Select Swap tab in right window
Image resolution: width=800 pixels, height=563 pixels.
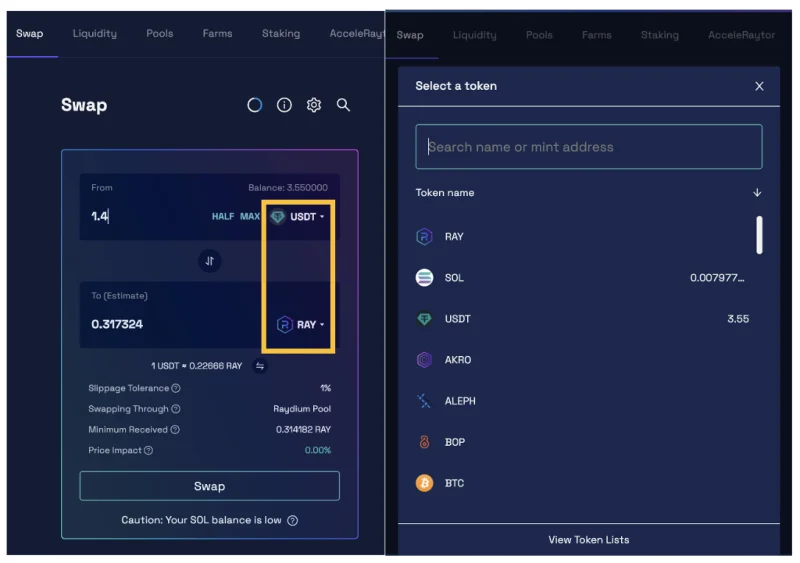pyautogui.click(x=410, y=35)
